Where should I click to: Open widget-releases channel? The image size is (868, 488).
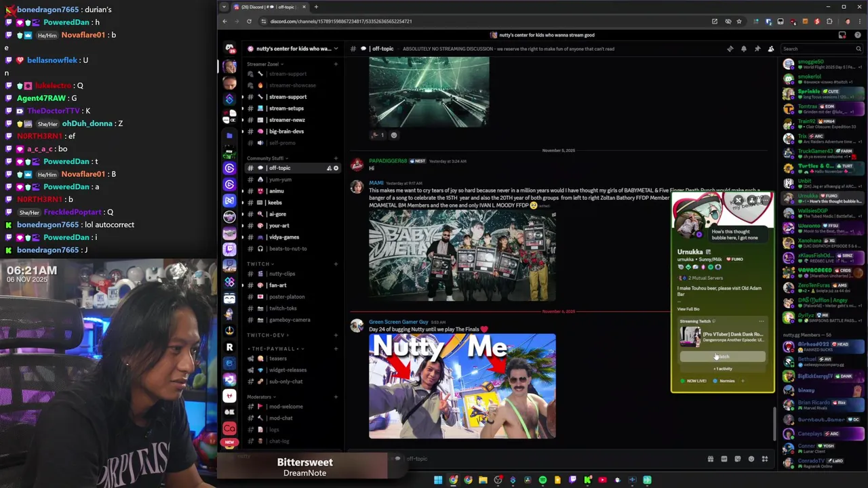[x=292, y=370]
